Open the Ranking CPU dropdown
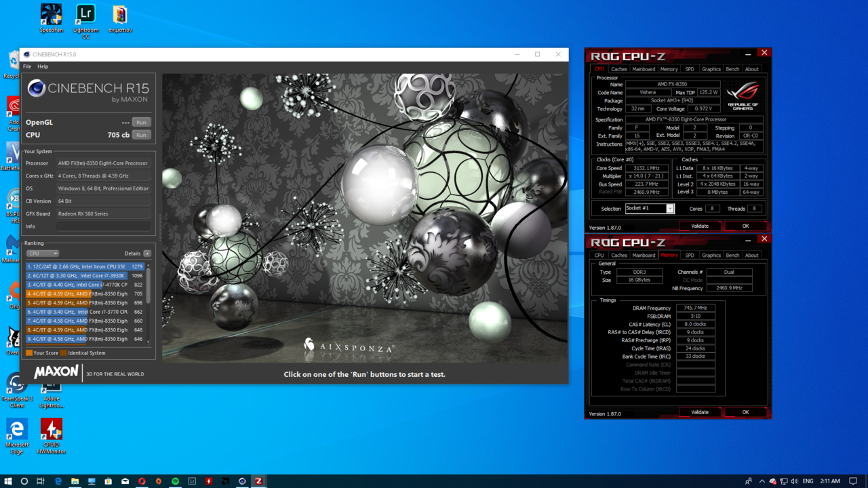 point(43,253)
